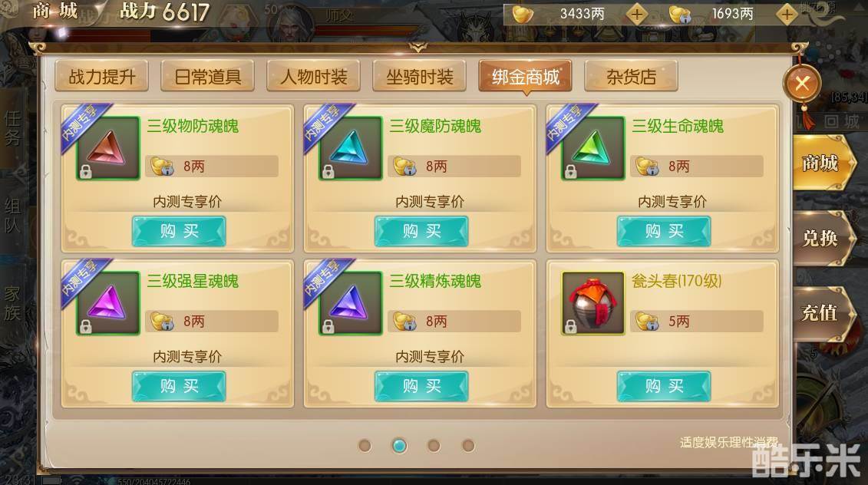This screenshot has width=868, height=485.
Task: Click the cyan 三级魔防魂魄 gem icon
Action: point(351,148)
